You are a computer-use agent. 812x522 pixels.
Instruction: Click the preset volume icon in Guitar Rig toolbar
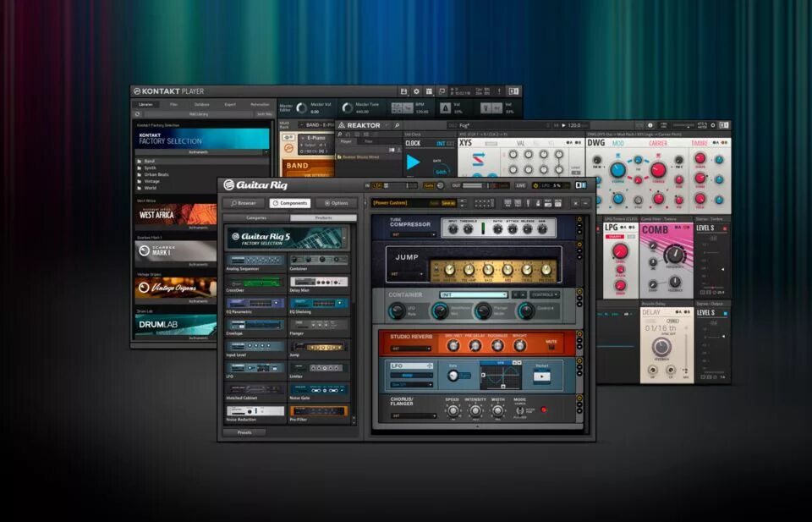pyautogui.click(x=548, y=203)
